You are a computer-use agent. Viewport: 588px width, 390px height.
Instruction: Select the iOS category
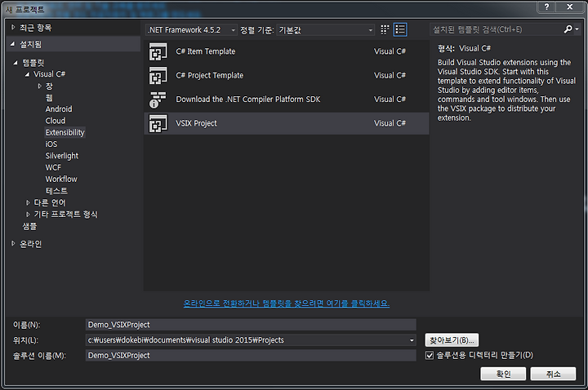tap(51, 144)
